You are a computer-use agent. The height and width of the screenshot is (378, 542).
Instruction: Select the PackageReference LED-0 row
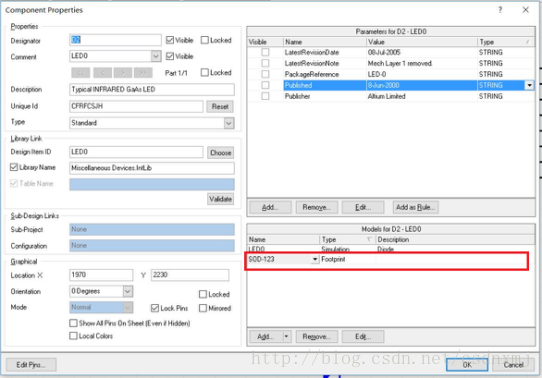pos(391,74)
